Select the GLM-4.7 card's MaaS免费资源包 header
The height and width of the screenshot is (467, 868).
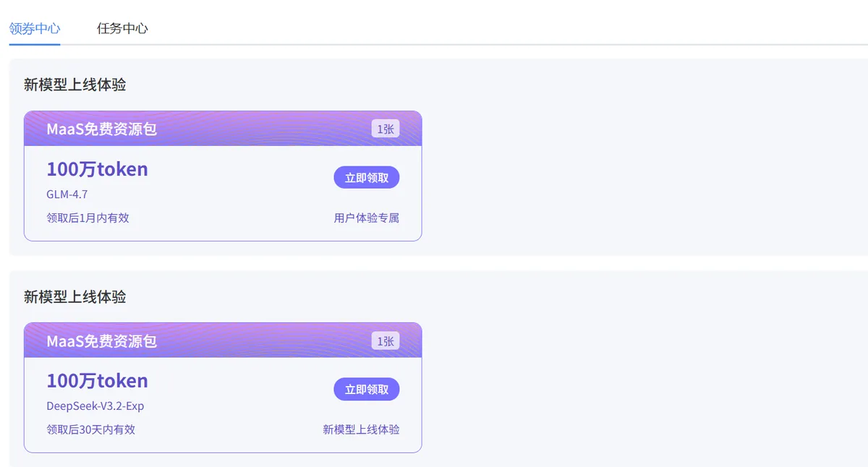[102, 129]
